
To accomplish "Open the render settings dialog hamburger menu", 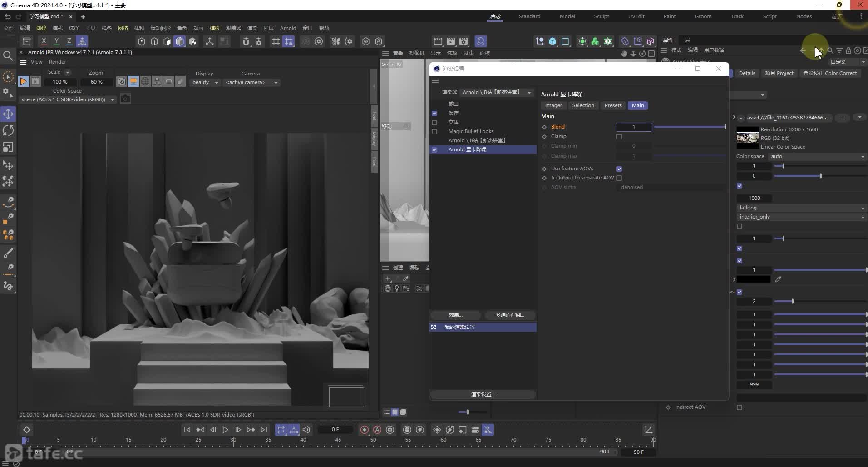I will [x=435, y=81].
